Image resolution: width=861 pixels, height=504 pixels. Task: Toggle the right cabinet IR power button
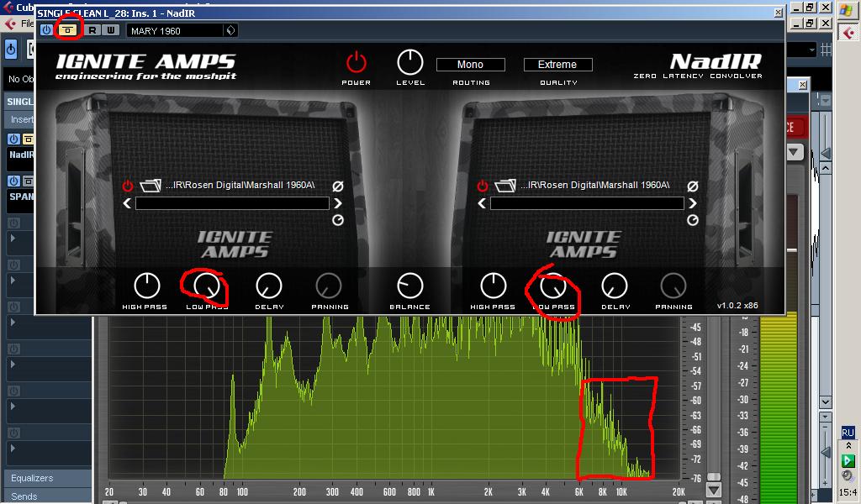[x=482, y=186]
